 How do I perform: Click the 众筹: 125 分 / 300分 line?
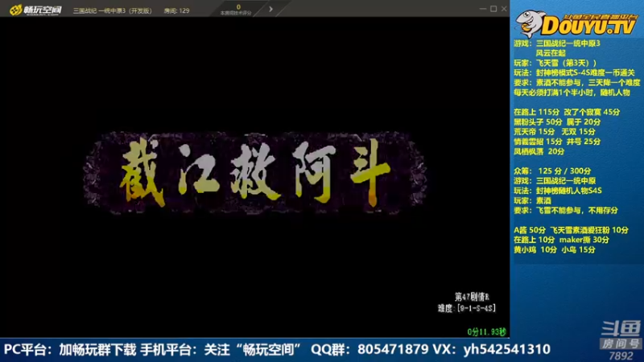(x=552, y=171)
